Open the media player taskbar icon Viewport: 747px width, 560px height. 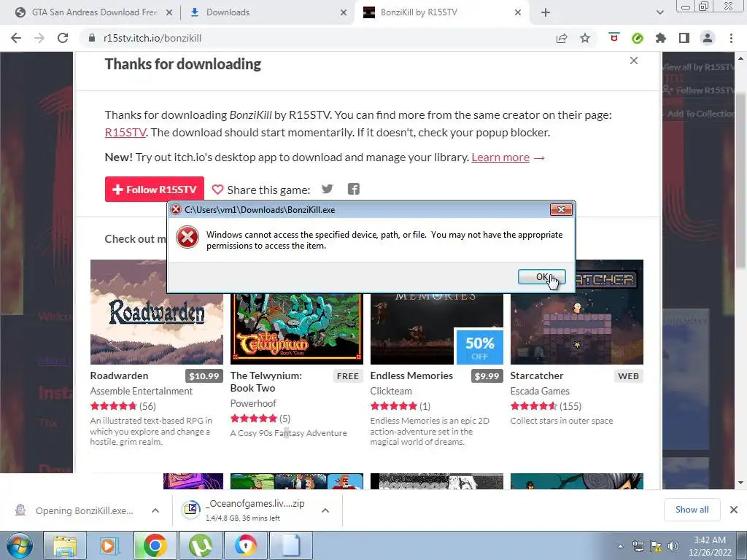coord(109,545)
